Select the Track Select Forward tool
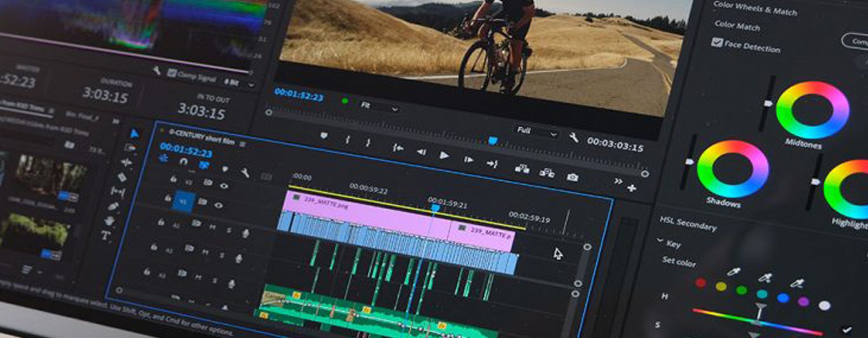Image resolution: width=868 pixels, height=338 pixels. tap(130, 148)
